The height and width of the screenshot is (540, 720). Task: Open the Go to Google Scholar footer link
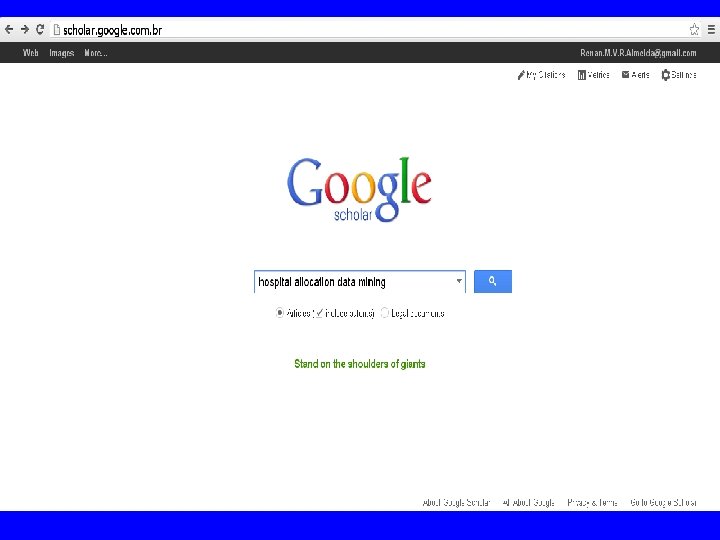point(663,502)
